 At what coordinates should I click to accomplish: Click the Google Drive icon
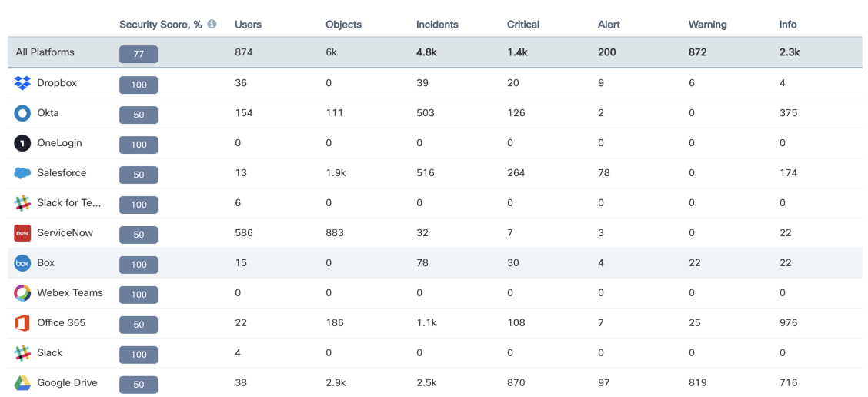point(22,382)
